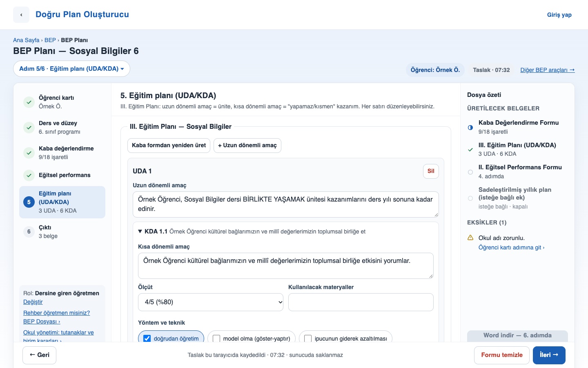588x368 pixels.
Task: Click the check icon beside Kaba değerlendirme step
Action: tap(29, 153)
